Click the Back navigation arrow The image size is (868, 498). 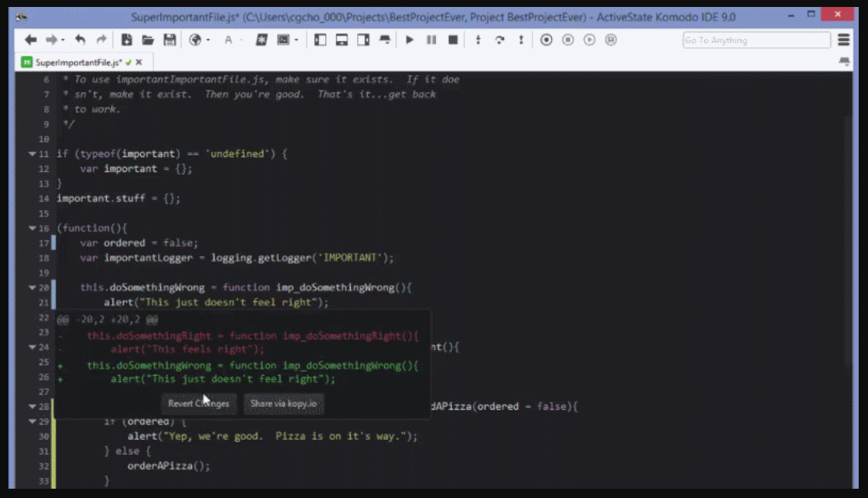(x=31, y=40)
